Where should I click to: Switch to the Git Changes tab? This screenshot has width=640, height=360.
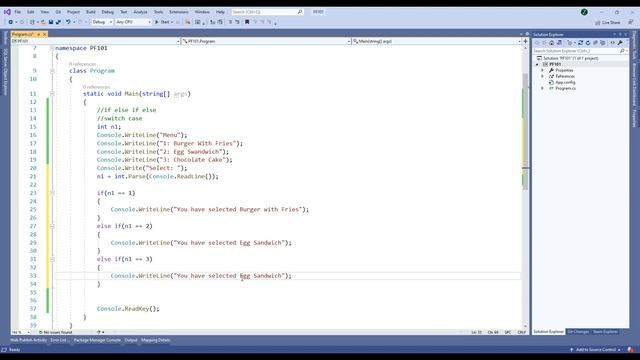[578, 332]
